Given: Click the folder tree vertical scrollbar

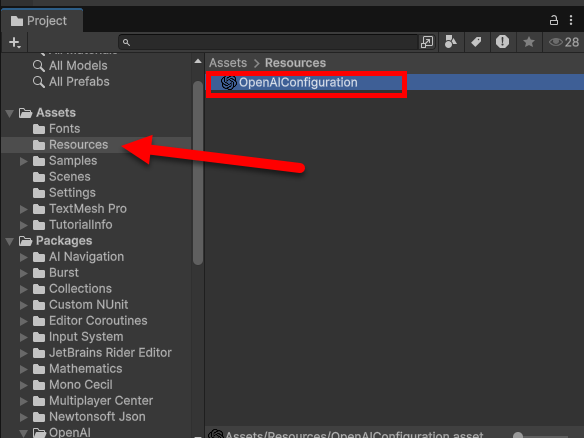Looking at the screenshot, I should [x=198, y=174].
